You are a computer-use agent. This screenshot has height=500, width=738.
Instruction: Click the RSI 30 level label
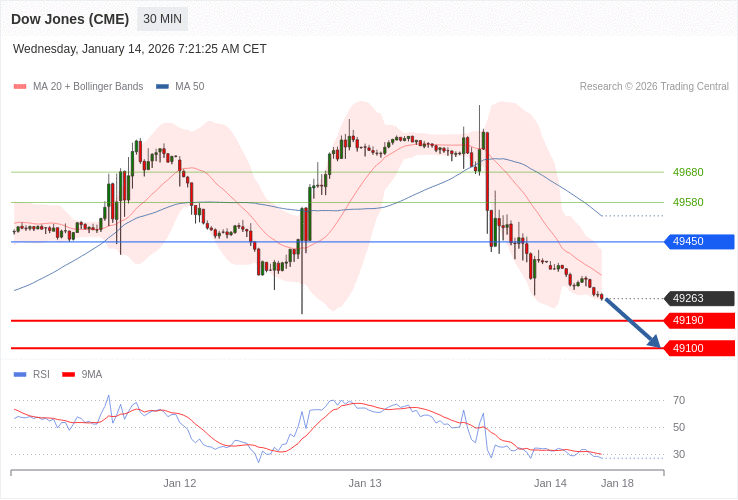[x=679, y=454]
